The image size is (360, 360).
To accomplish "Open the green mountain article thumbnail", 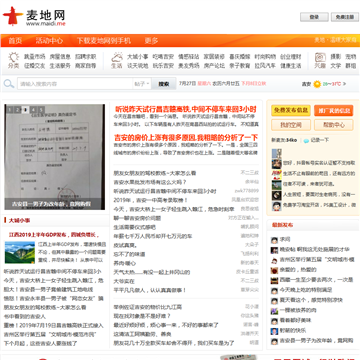I will 20,252.
